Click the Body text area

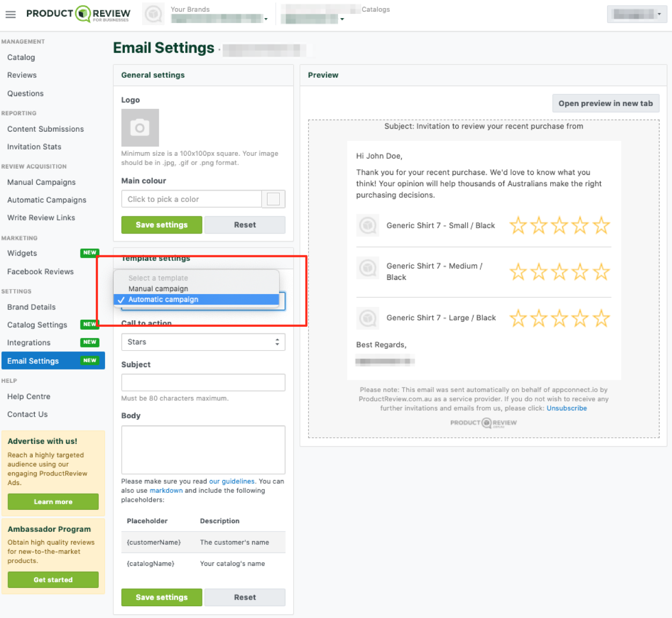[x=203, y=450]
